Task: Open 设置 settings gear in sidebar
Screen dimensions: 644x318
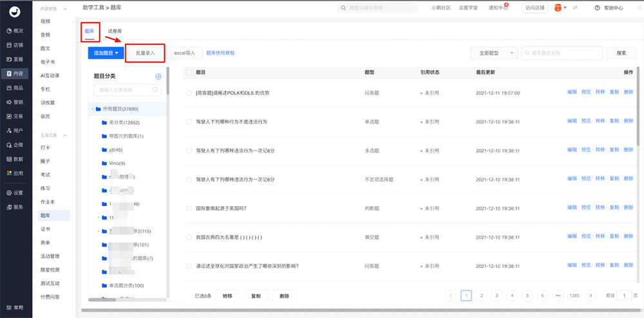Action: point(7,192)
